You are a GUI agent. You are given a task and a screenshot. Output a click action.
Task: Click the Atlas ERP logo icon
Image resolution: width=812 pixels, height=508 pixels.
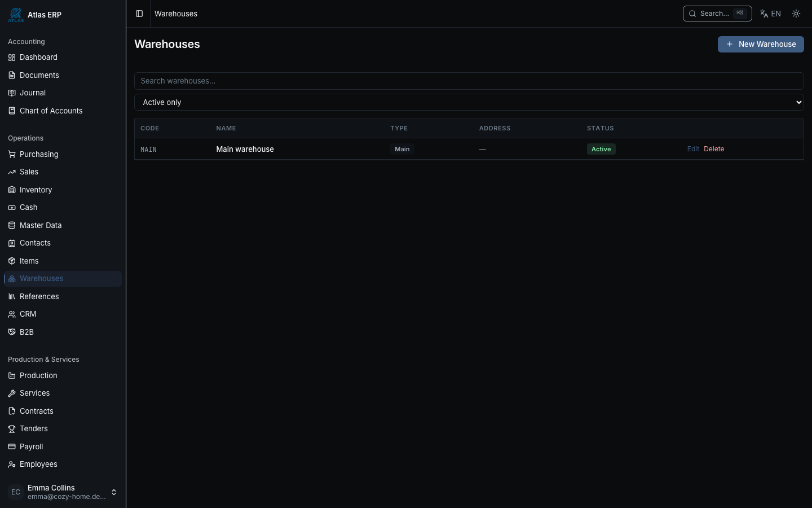(16, 15)
